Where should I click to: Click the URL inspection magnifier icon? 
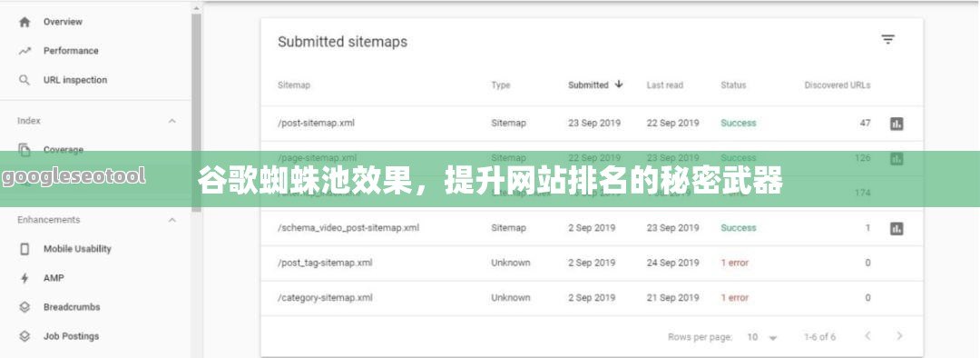[x=25, y=80]
